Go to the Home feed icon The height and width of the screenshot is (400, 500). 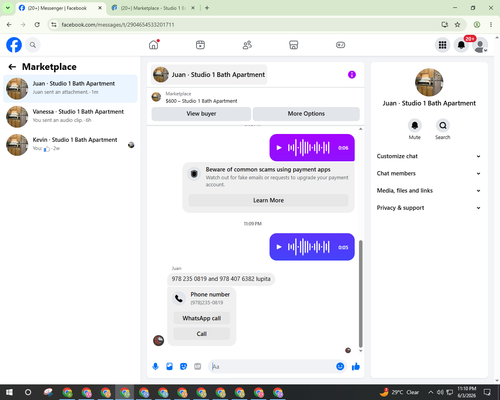pyautogui.click(x=154, y=45)
